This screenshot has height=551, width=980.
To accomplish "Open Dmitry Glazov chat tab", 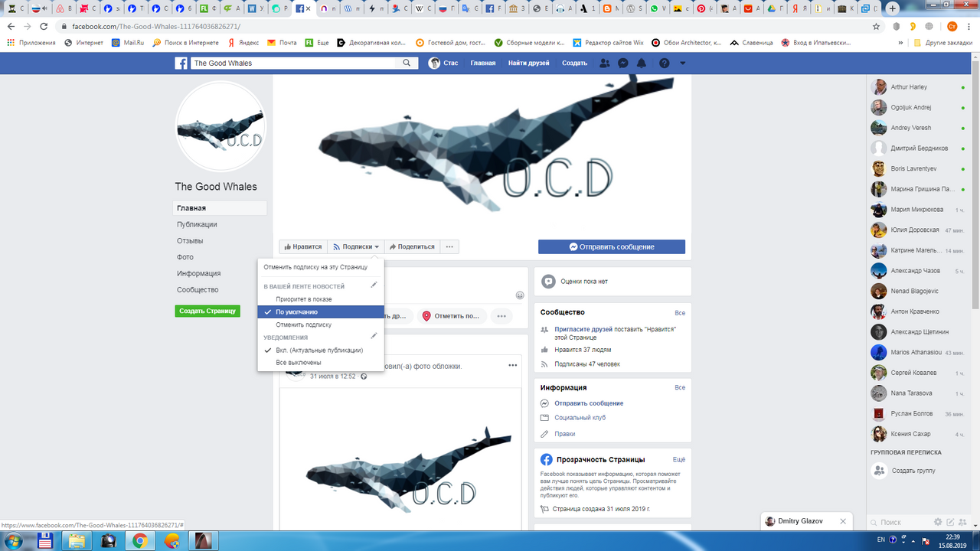I will (802, 521).
